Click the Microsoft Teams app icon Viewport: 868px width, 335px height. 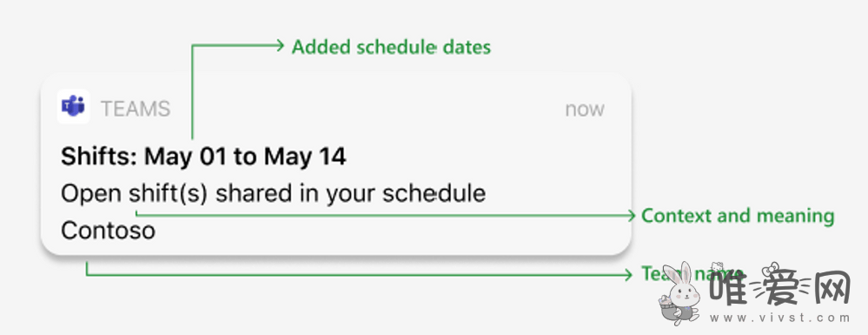(73, 106)
